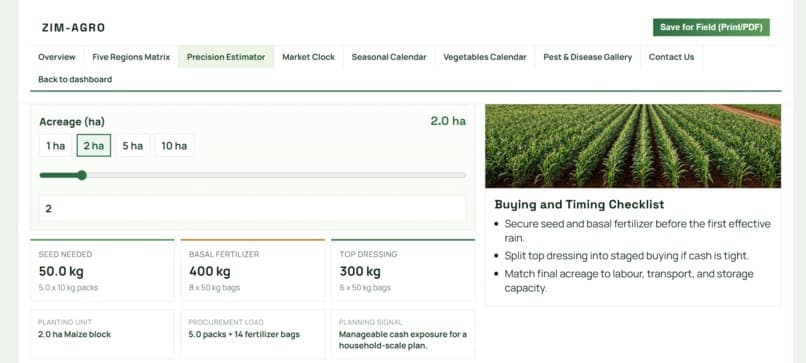Click Save for Field (Print/PDF) button
This screenshot has height=363, width=806.
[711, 27]
